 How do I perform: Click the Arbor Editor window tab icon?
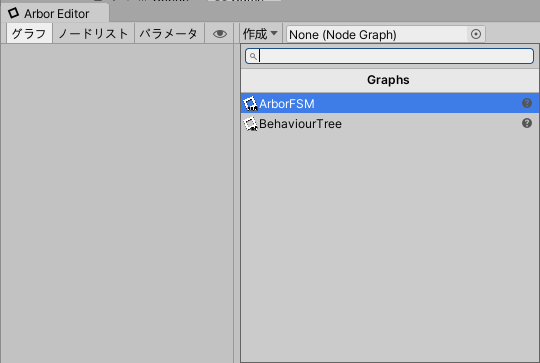pyautogui.click(x=13, y=13)
